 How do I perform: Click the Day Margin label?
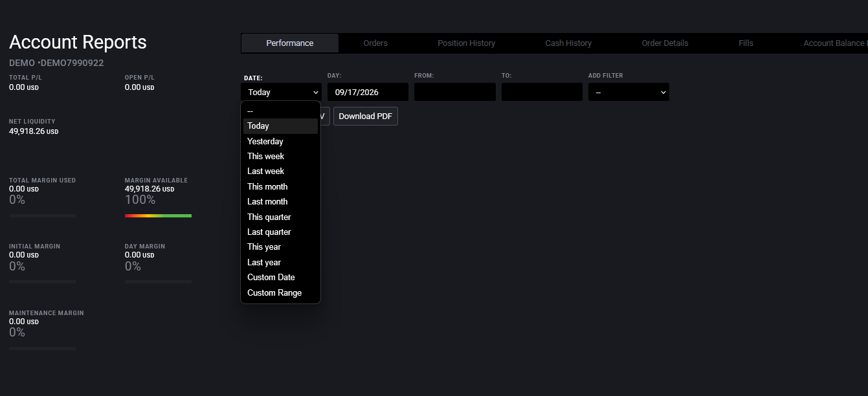point(145,247)
